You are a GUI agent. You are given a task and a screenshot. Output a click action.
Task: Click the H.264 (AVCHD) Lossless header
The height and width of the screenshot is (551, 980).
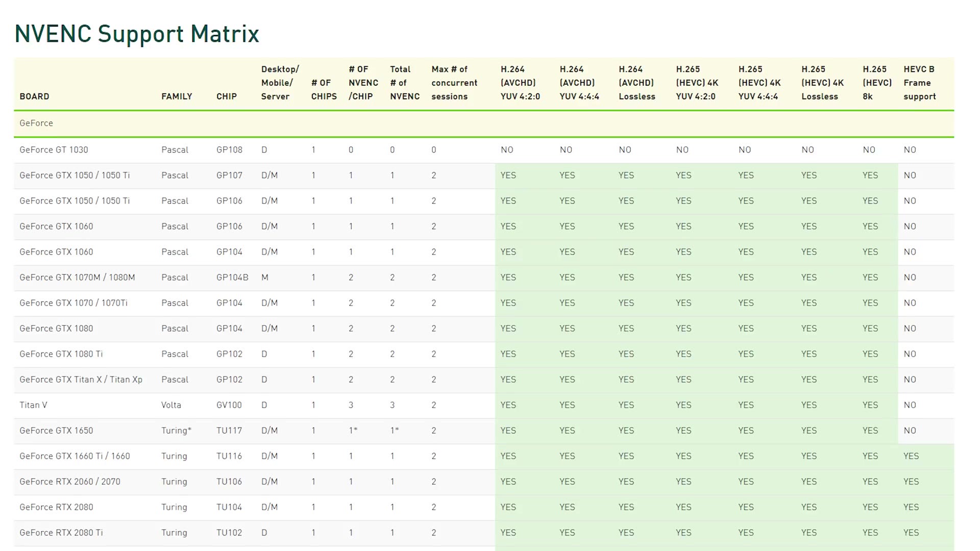636,83
